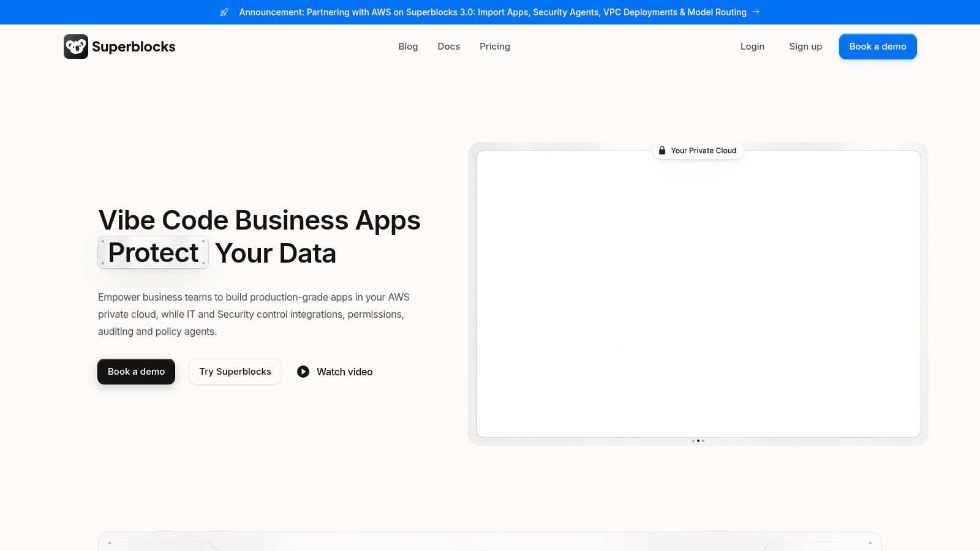Click the lock icon on Your Private Cloud
Viewport: 980px width, 551px height.
662,151
